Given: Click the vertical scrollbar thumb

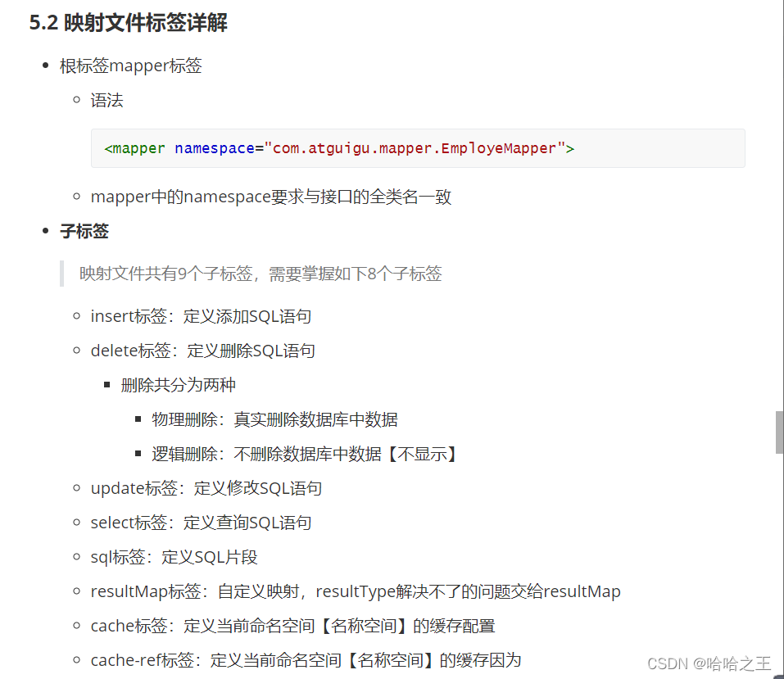Looking at the screenshot, I should coord(779,432).
